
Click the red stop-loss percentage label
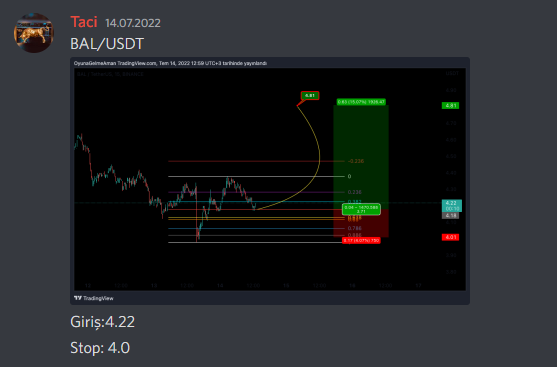tap(361, 241)
